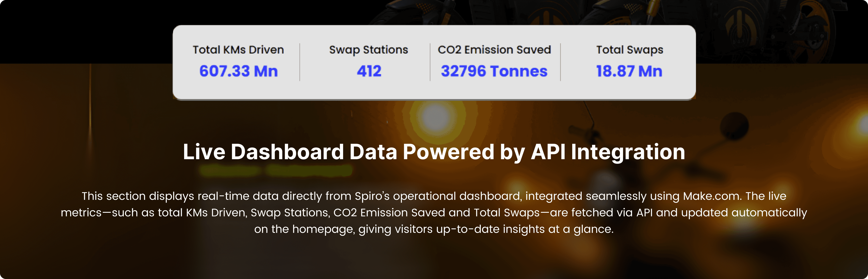868x279 pixels.
Task: Click the divider between Swap Stations and CO2
Action: (430, 62)
